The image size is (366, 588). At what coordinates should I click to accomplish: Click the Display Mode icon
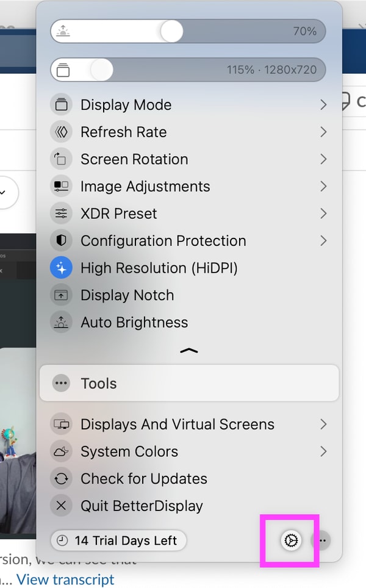(x=61, y=105)
